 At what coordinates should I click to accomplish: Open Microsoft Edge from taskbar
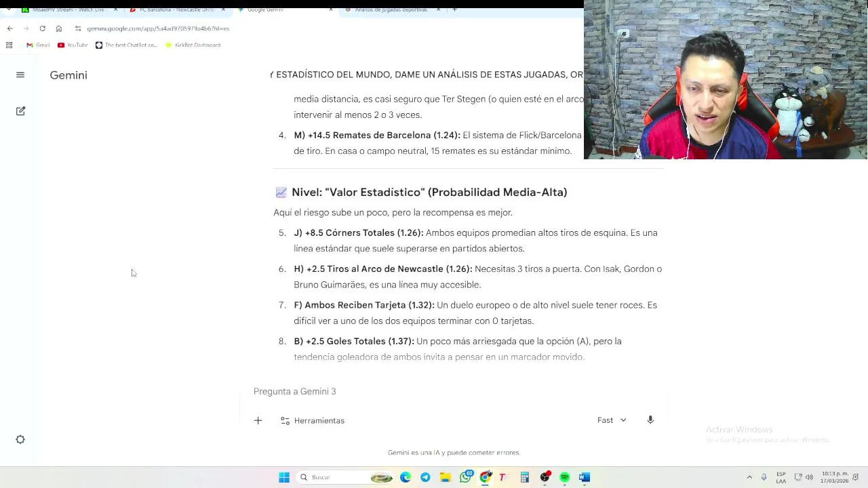(406, 477)
